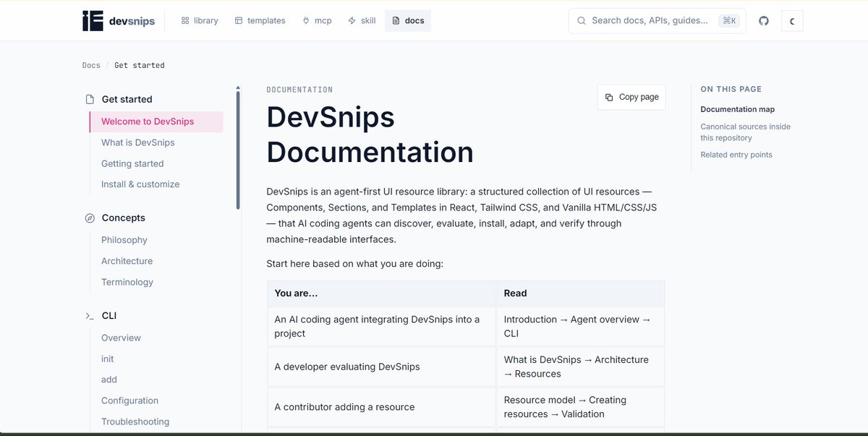Click the ON THIS PAGE heading
This screenshot has height=436, width=868.
click(x=731, y=89)
